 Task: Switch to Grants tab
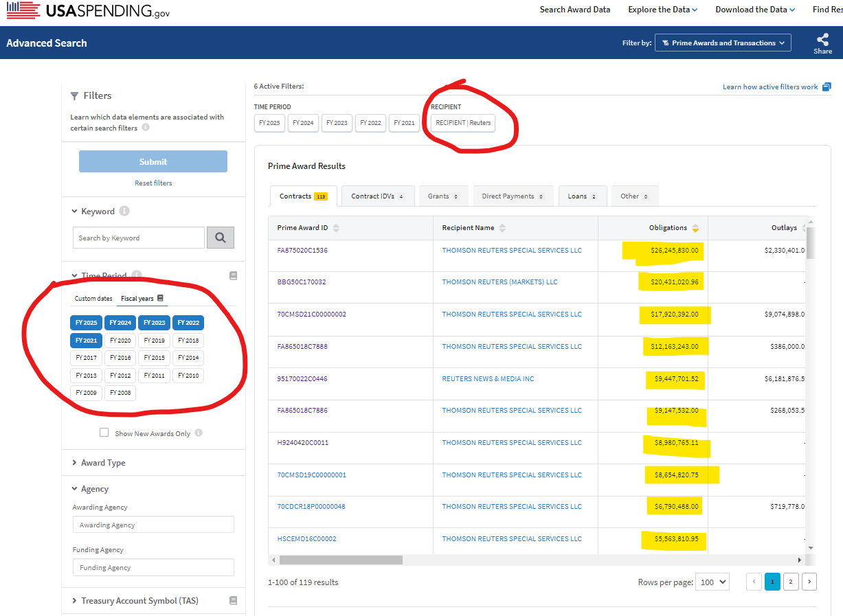tap(443, 196)
